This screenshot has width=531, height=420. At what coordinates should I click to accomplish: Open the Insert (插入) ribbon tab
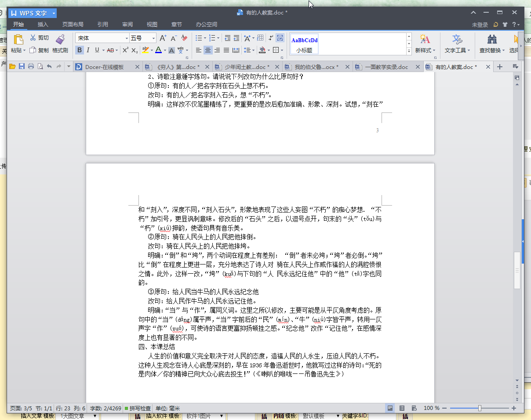(x=43, y=25)
